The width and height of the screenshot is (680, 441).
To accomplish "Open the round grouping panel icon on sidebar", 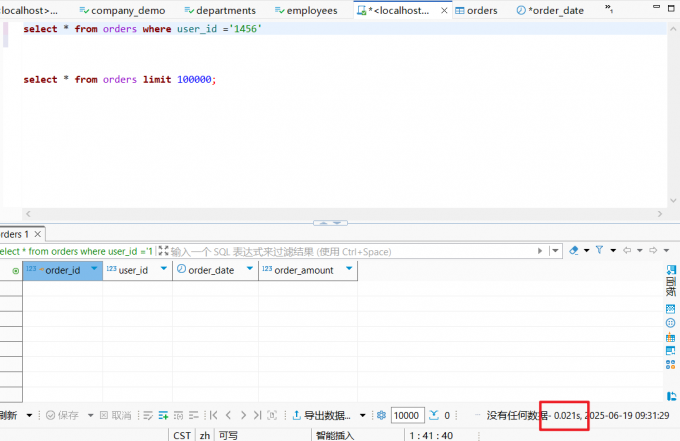I will pos(670,323).
